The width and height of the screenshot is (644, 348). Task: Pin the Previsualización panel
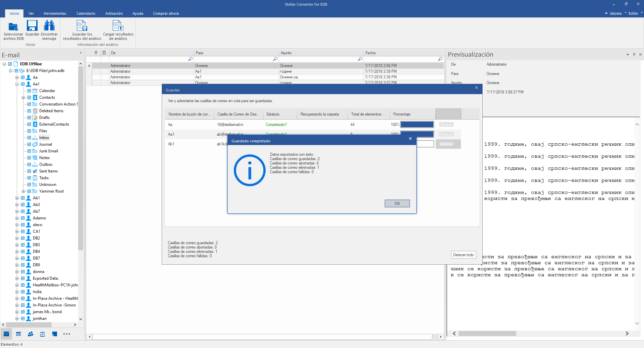pos(634,54)
